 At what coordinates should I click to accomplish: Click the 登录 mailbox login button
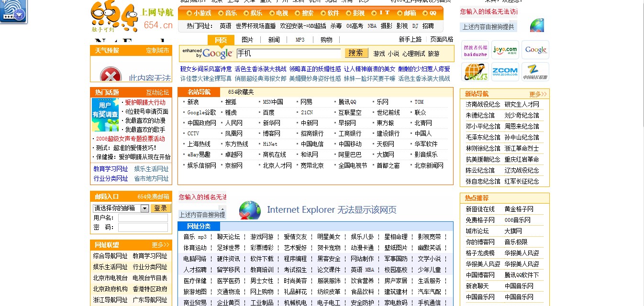tap(160, 208)
